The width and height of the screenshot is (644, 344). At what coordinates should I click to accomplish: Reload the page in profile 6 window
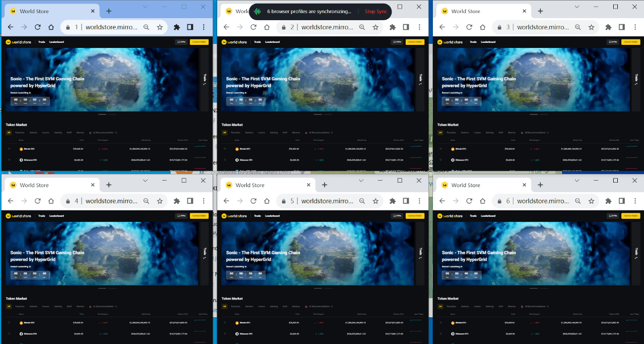click(469, 201)
